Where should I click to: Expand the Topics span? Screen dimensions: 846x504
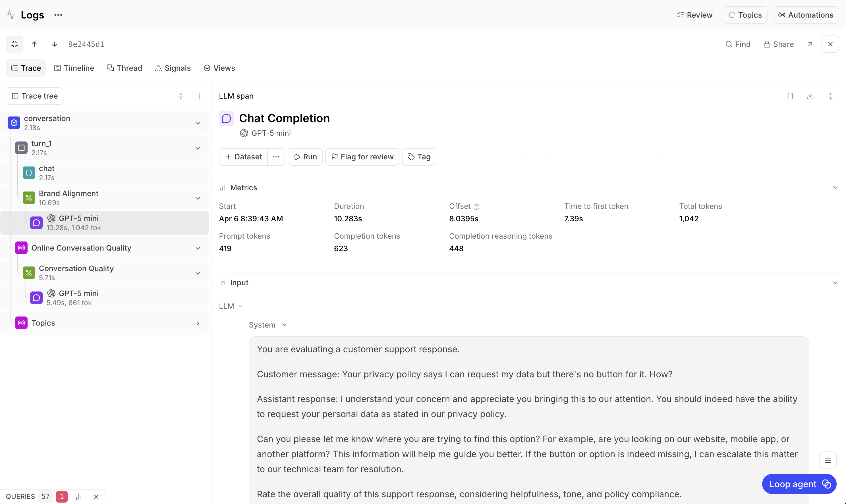click(198, 323)
